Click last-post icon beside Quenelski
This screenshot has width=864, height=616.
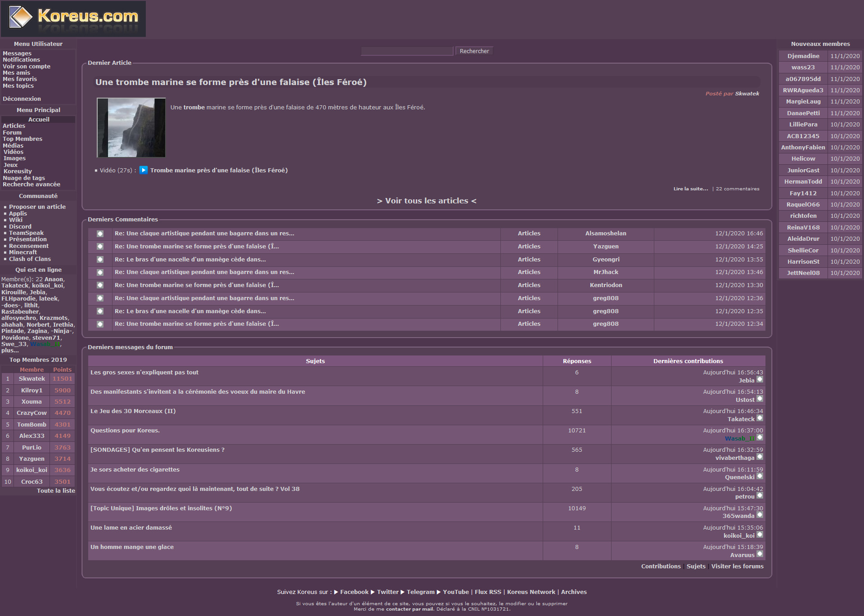coord(760,477)
